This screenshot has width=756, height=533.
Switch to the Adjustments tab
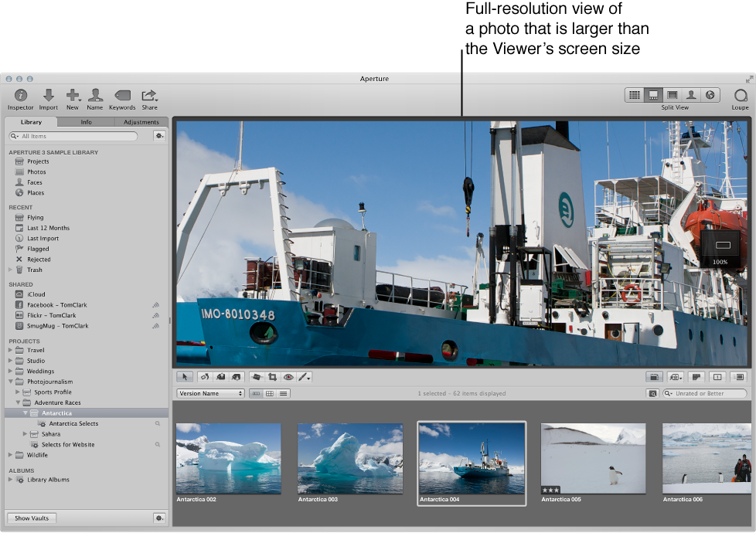tap(141, 121)
